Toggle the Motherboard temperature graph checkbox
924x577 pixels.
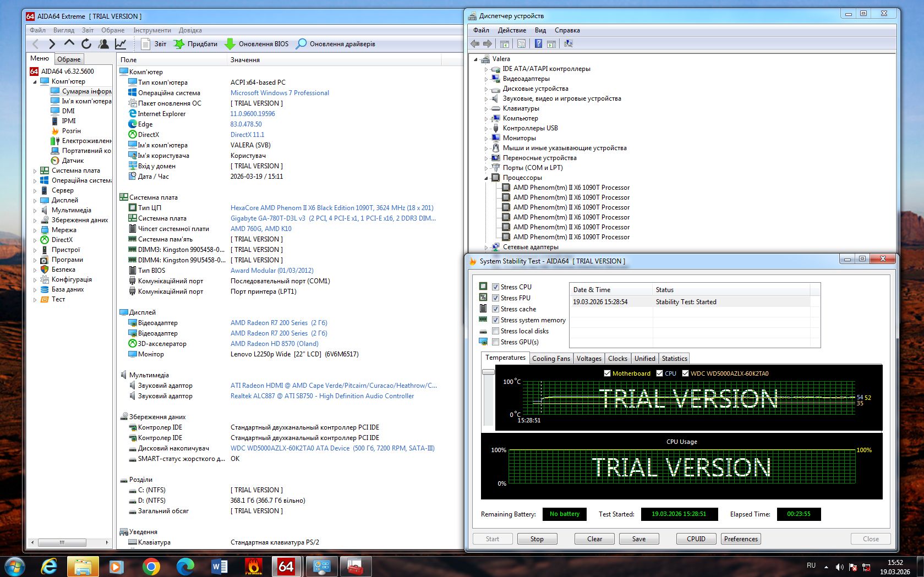[x=607, y=373]
